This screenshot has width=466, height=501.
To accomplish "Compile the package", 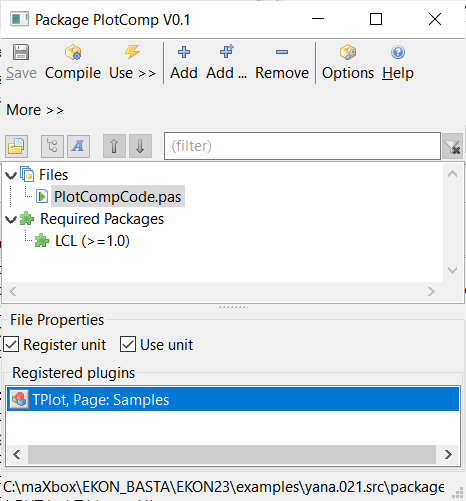I will [73, 62].
